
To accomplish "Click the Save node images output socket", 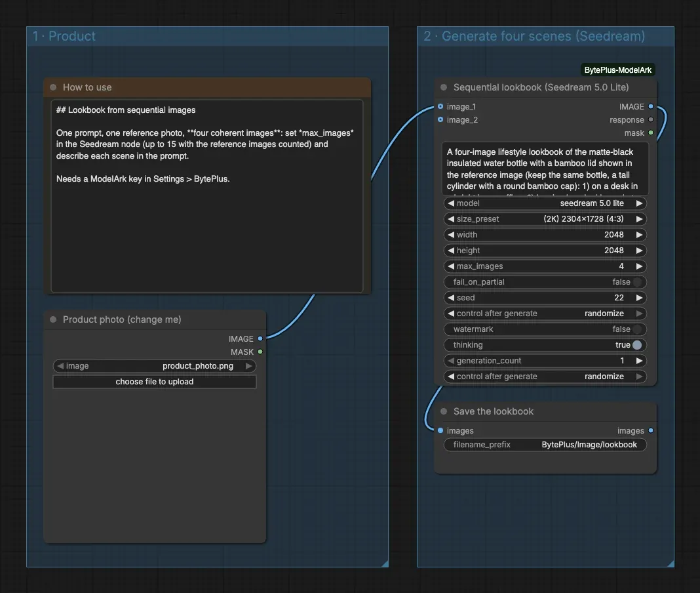I will pyautogui.click(x=651, y=430).
